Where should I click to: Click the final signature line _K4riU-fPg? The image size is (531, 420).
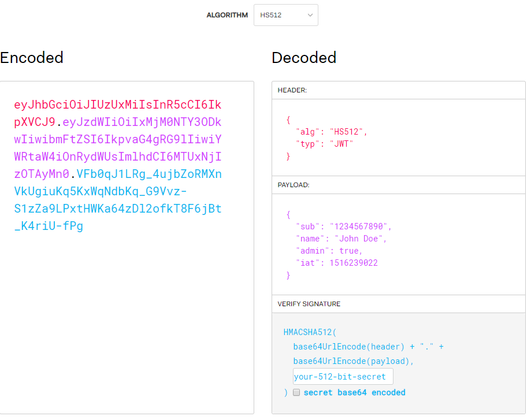[x=49, y=226]
